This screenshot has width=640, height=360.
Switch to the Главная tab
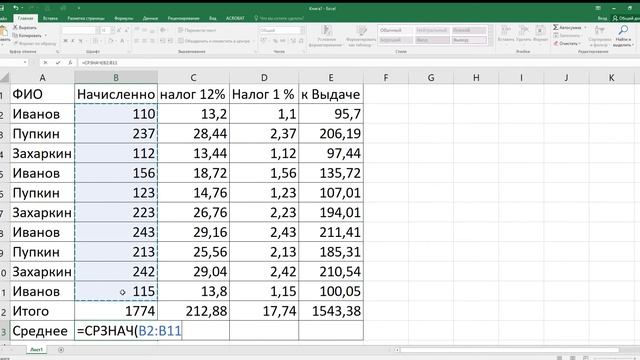click(25, 18)
